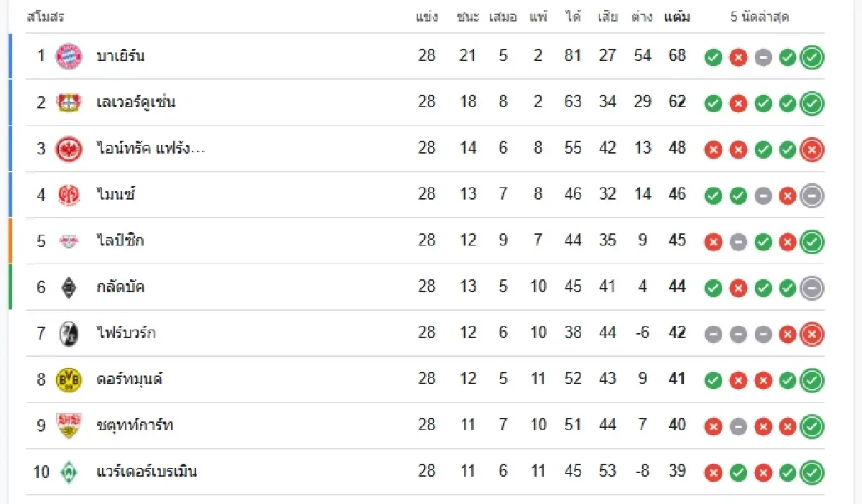Click the Eintracht Frankfurt eagle logo
862x504 pixels.
(x=70, y=149)
